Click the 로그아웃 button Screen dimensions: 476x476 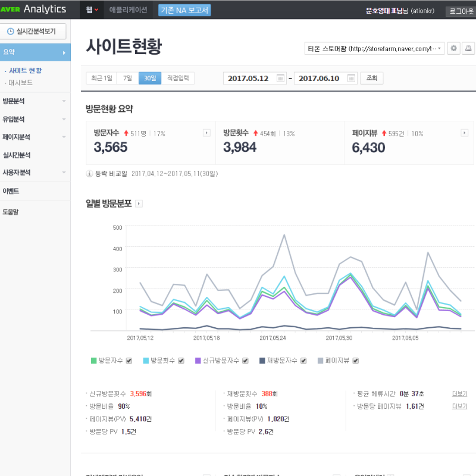coord(461,11)
